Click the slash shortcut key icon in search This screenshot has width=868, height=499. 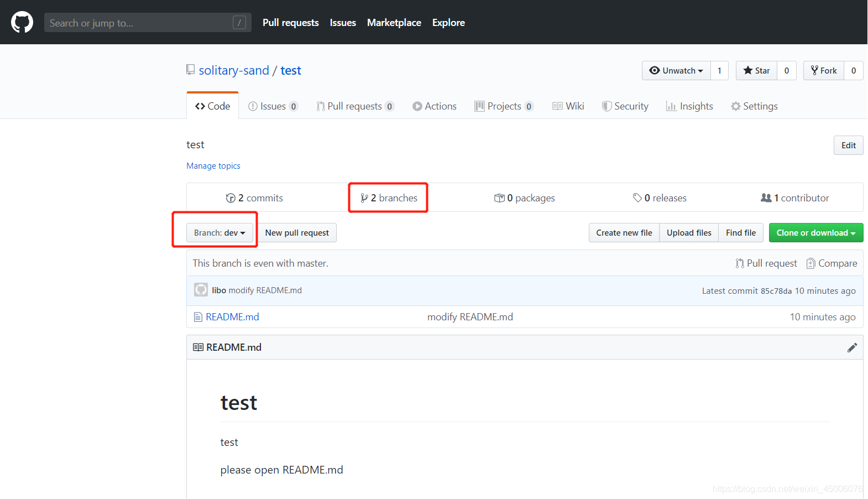[x=239, y=23]
